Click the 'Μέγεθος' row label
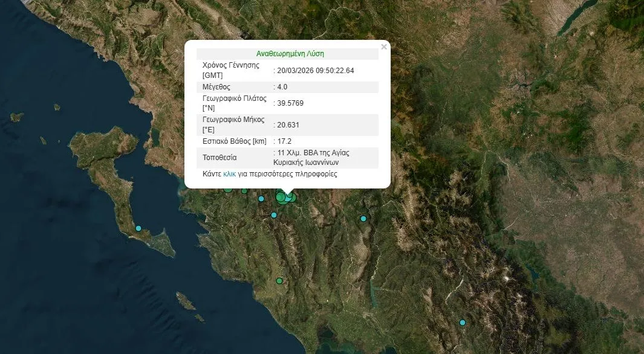This screenshot has width=644, height=354. pos(216,87)
